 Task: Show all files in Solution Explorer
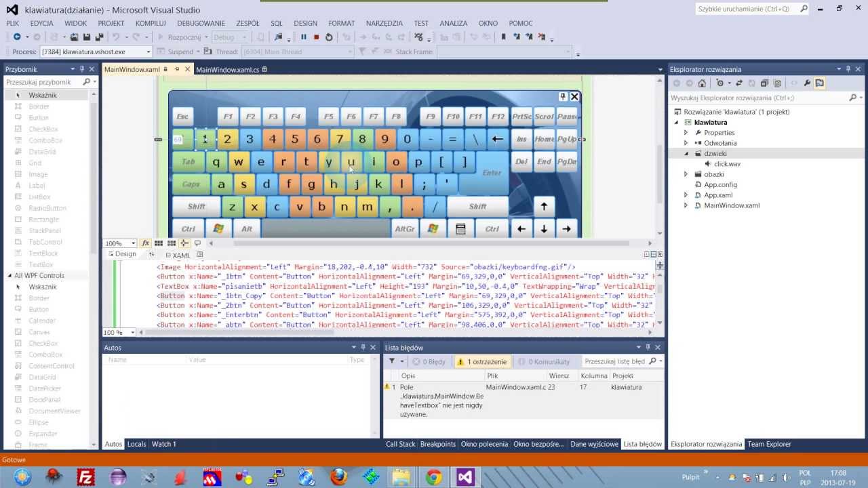pos(777,83)
